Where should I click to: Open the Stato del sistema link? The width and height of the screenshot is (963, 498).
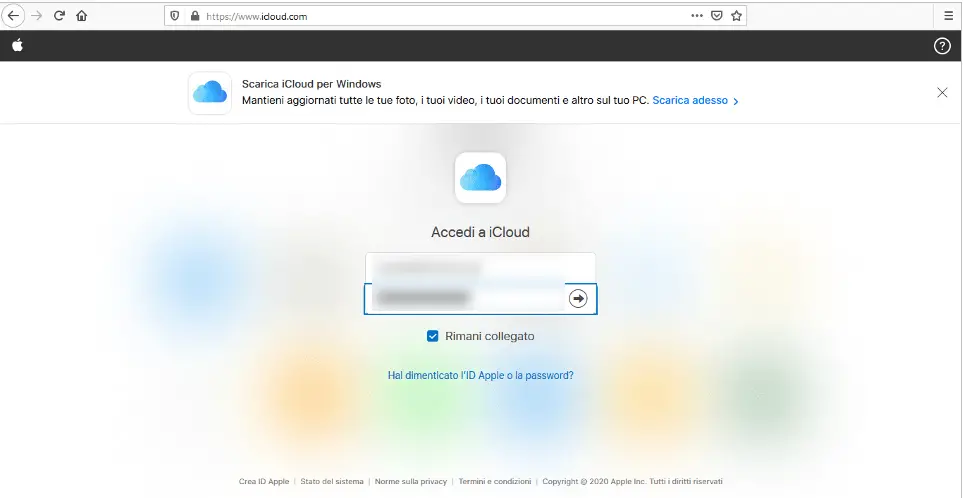[x=332, y=481]
